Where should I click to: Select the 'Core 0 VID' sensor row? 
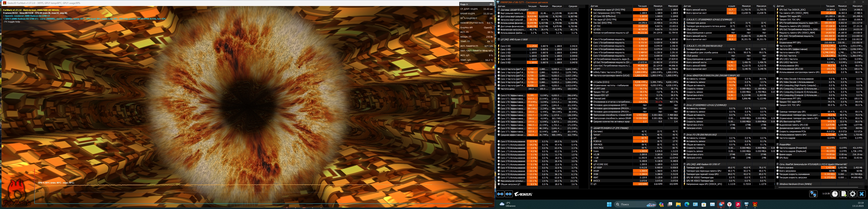(505, 46)
